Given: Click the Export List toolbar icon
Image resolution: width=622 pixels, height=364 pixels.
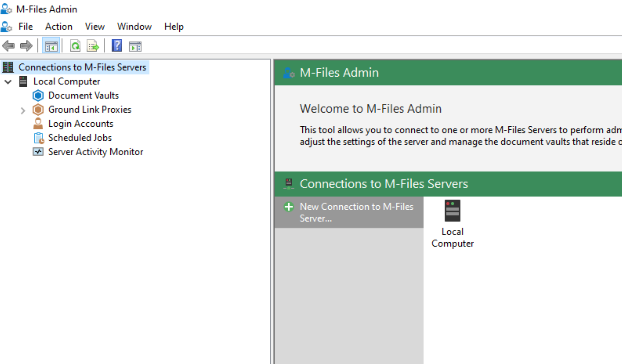Looking at the screenshot, I should pyautogui.click(x=93, y=46).
